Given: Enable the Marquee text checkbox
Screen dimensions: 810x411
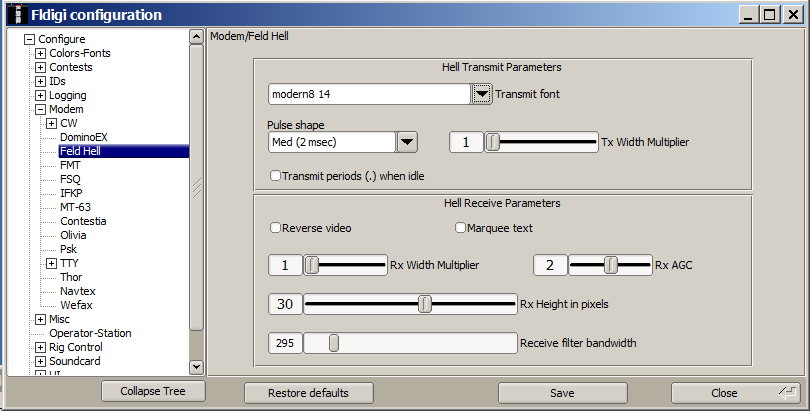Looking at the screenshot, I should (x=461, y=228).
